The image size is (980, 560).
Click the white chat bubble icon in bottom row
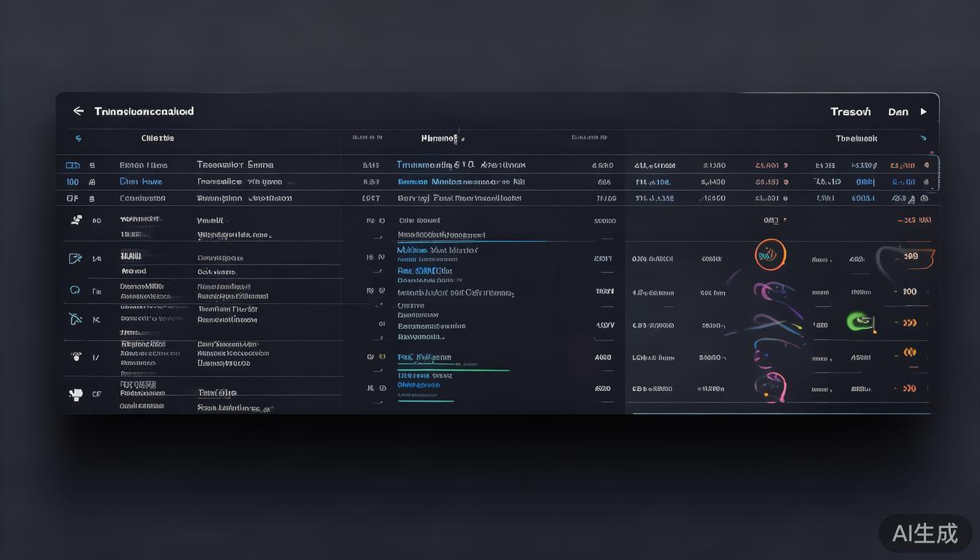(75, 394)
